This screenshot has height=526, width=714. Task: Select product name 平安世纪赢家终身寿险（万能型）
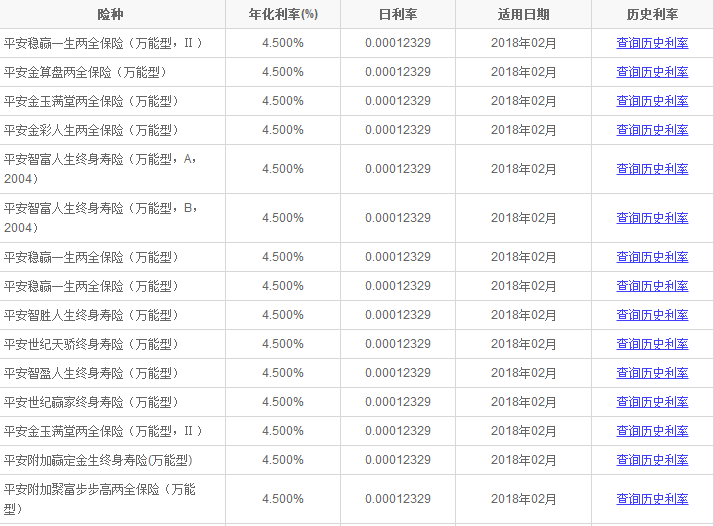pos(91,403)
